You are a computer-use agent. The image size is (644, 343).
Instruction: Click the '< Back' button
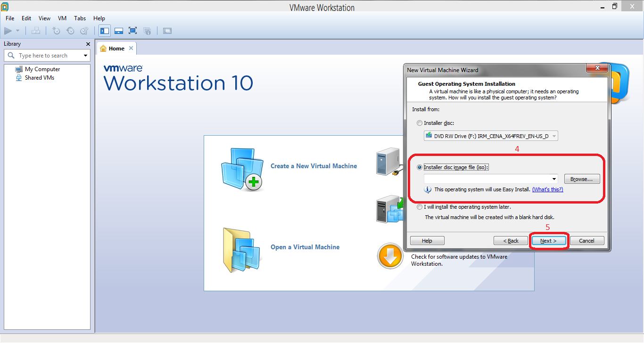[x=511, y=241]
